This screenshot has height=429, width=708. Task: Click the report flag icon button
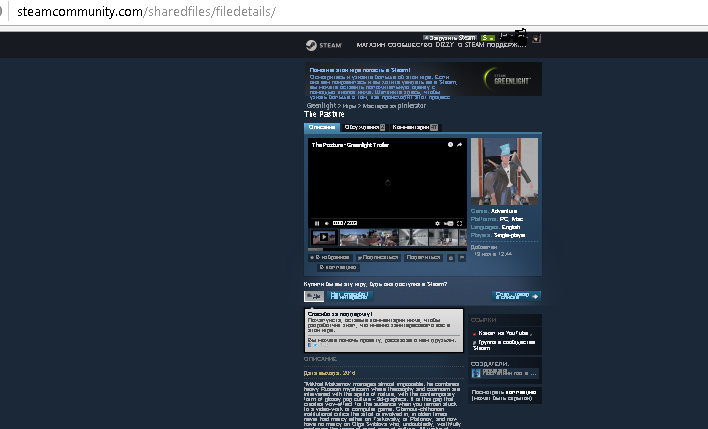[x=462, y=258]
